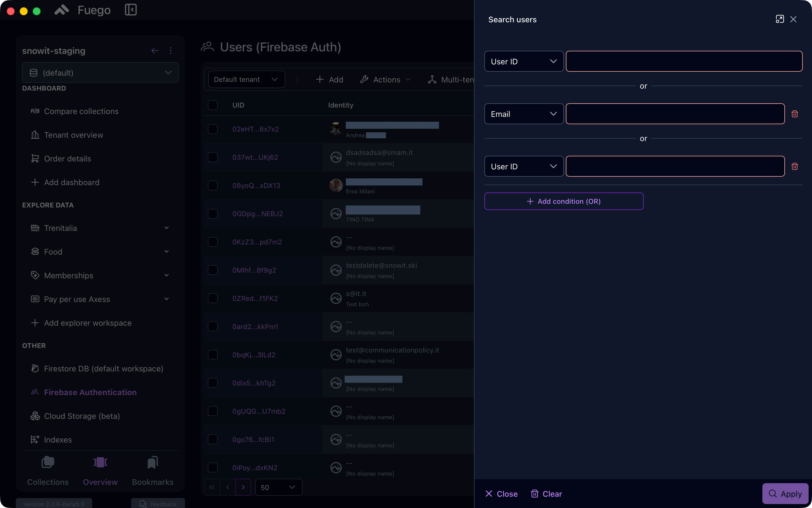Click the back arrow beside snowit-staging
Image resolution: width=812 pixels, height=508 pixels.
tap(155, 51)
